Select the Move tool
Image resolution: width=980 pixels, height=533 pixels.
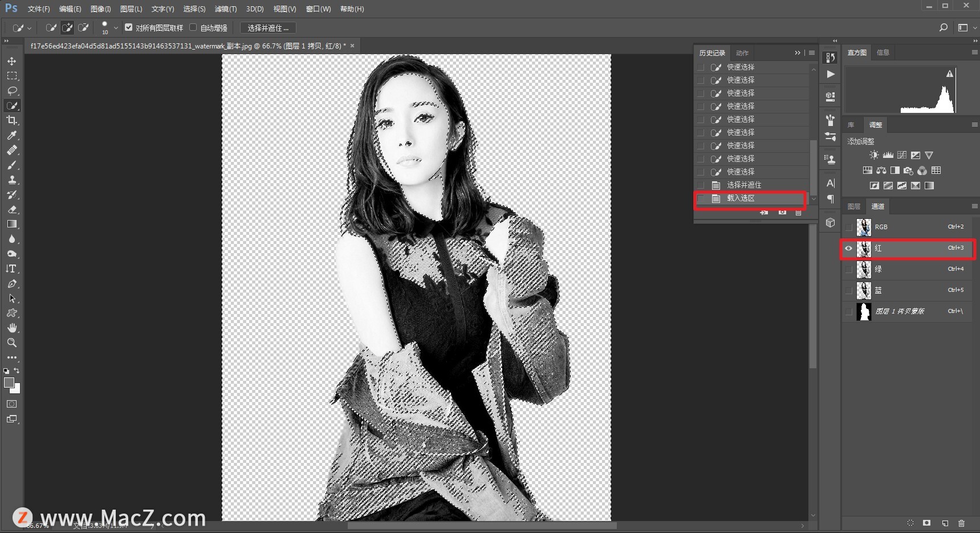(x=11, y=61)
